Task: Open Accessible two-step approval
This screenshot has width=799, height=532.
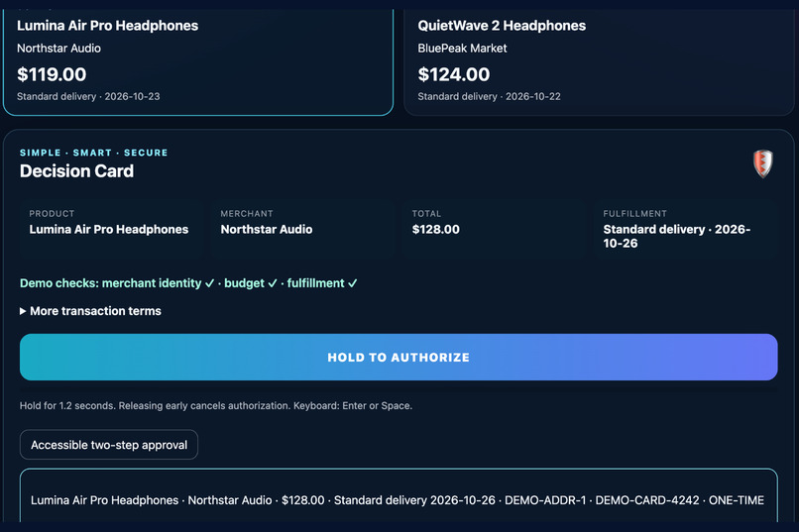Action: click(x=108, y=445)
